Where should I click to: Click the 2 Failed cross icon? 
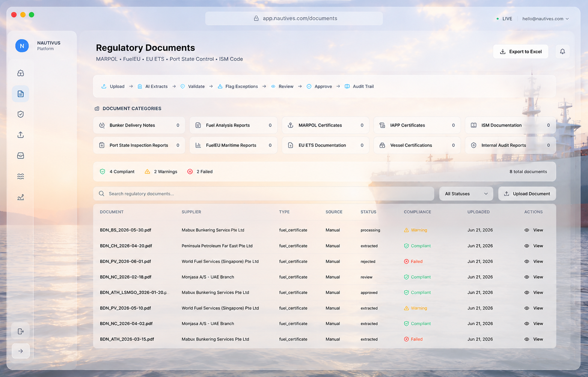click(190, 171)
